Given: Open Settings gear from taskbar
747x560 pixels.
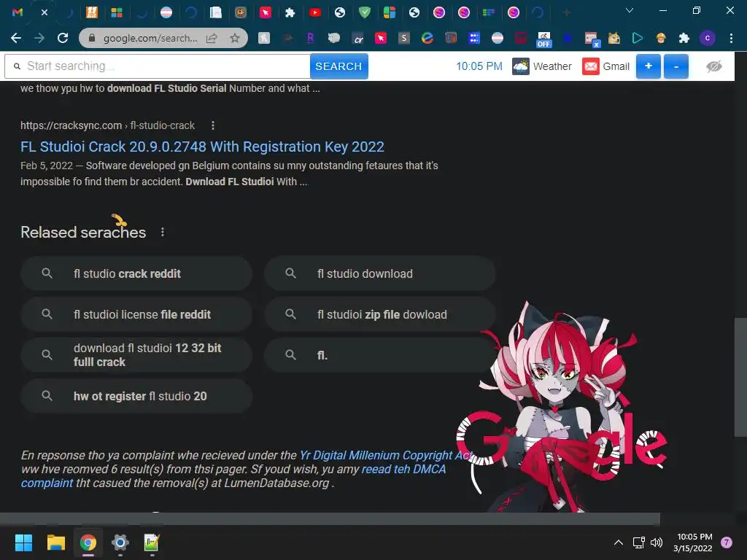Looking at the screenshot, I should point(120,542).
